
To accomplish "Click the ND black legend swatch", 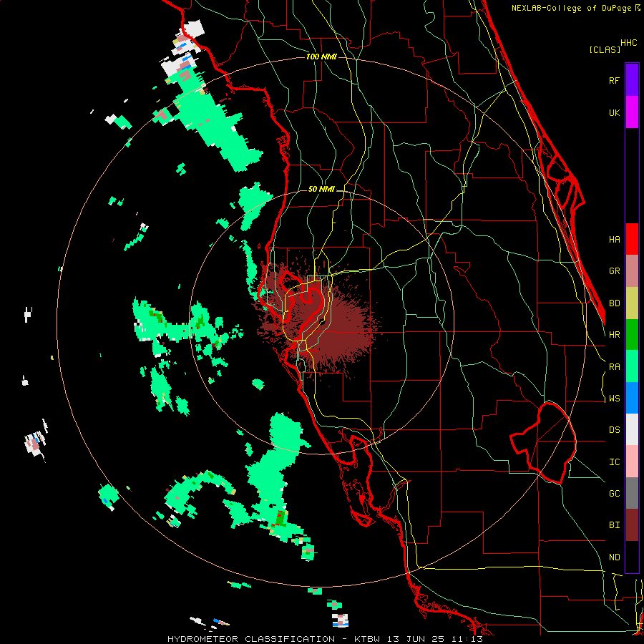I will click(632, 557).
